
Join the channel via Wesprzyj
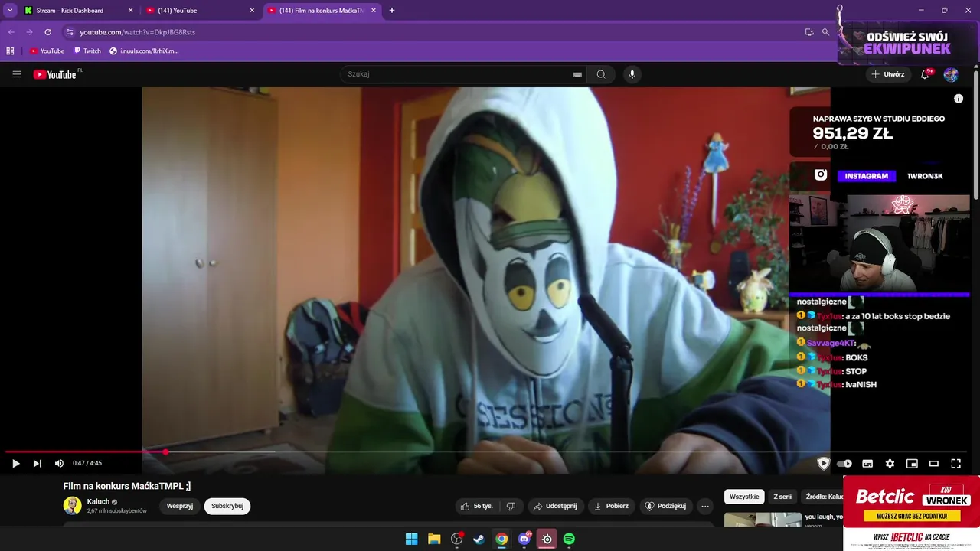(x=180, y=506)
